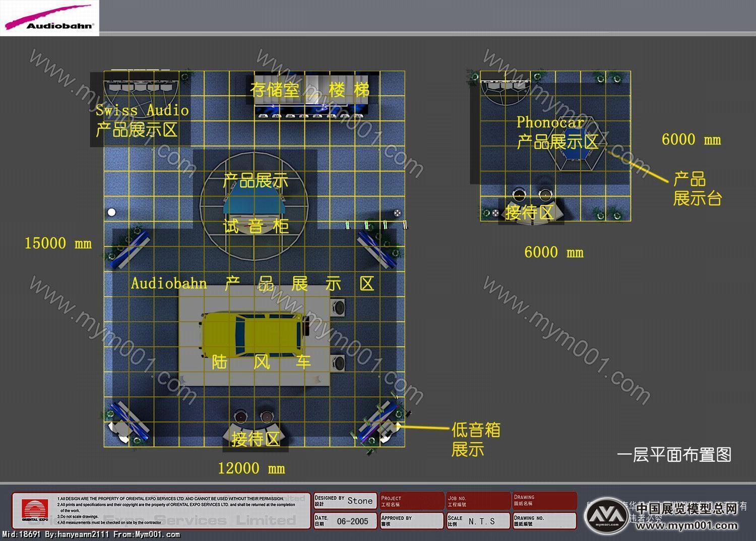
Task: Click the Oriental Expo logo in title block
Action: [x=35, y=510]
